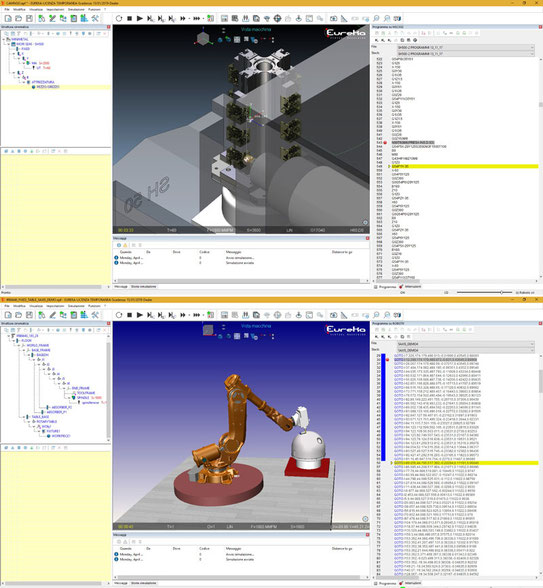The height and width of the screenshot is (588, 543).
Task: Click the Save diskette icon in top window
Action: click(x=29, y=18)
